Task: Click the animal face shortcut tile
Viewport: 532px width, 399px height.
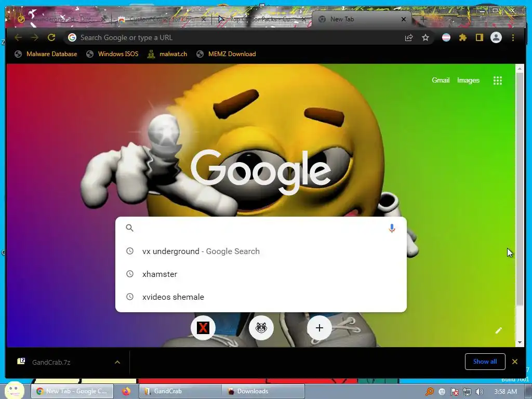Action: click(x=261, y=328)
